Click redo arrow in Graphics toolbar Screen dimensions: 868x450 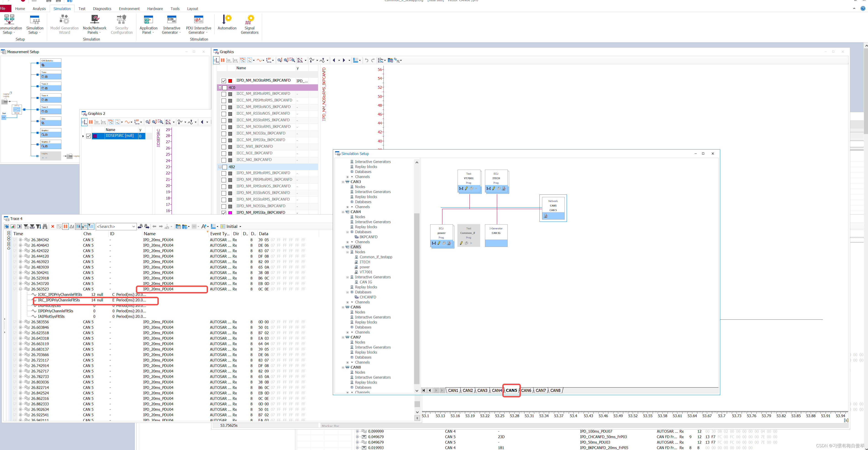point(373,60)
